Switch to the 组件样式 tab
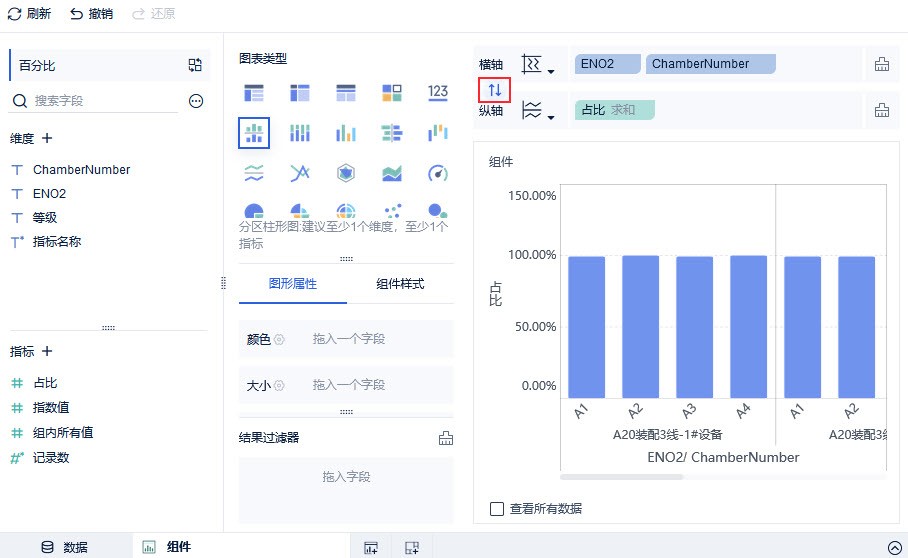The image size is (908, 558). click(x=400, y=284)
